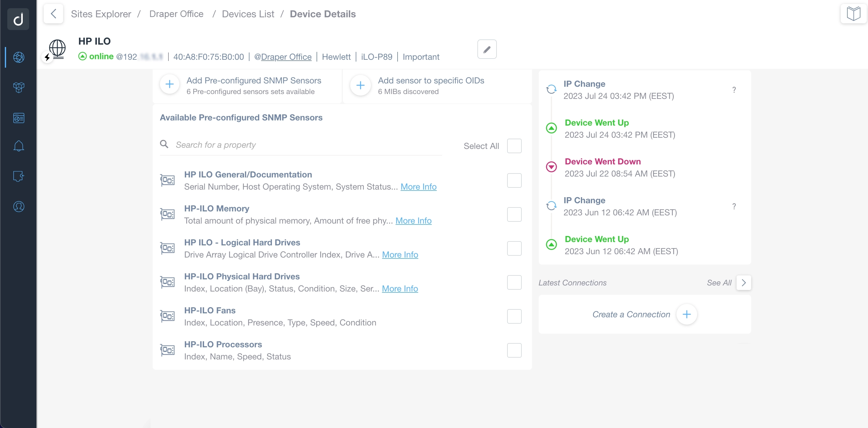The image size is (868, 428).
Task: Click the Add sensor to specific OIDs label
Action: point(431,80)
